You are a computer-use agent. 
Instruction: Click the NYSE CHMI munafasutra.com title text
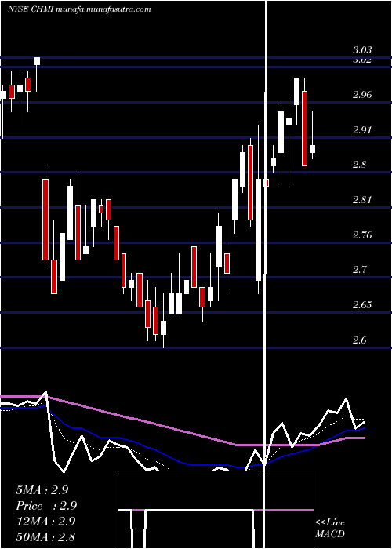[79, 9]
